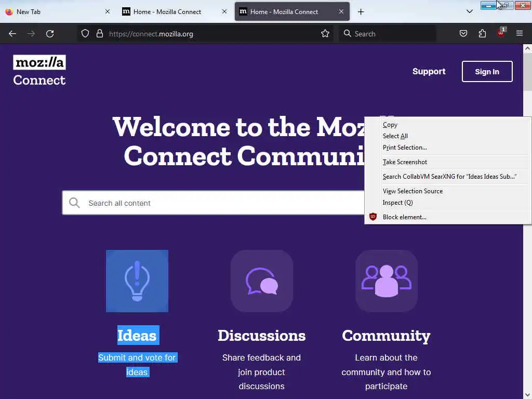Choose Print Selection... in the context menu
Image resolution: width=532 pixels, height=399 pixels.
[x=448, y=148]
